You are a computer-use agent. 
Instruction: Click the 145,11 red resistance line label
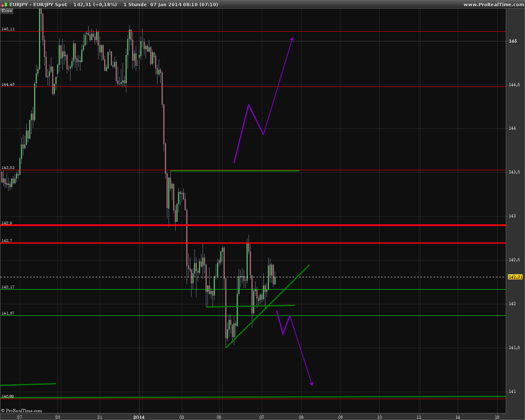tap(8, 29)
